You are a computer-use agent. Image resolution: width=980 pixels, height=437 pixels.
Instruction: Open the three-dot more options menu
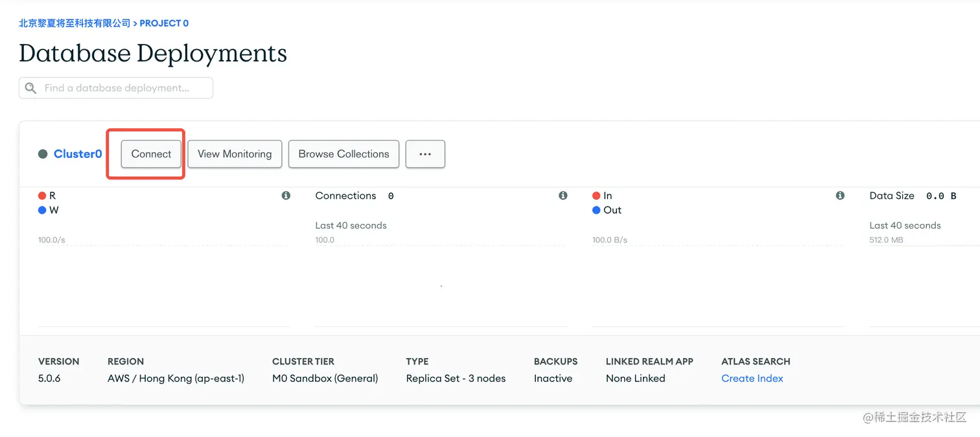coord(425,154)
